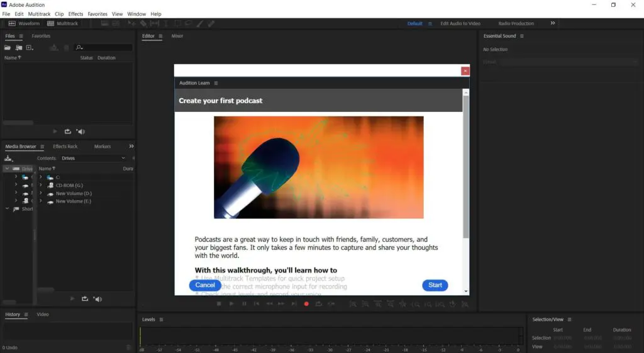The height and width of the screenshot is (353, 644).
Task: Select the Default workspace
Action: point(415,23)
